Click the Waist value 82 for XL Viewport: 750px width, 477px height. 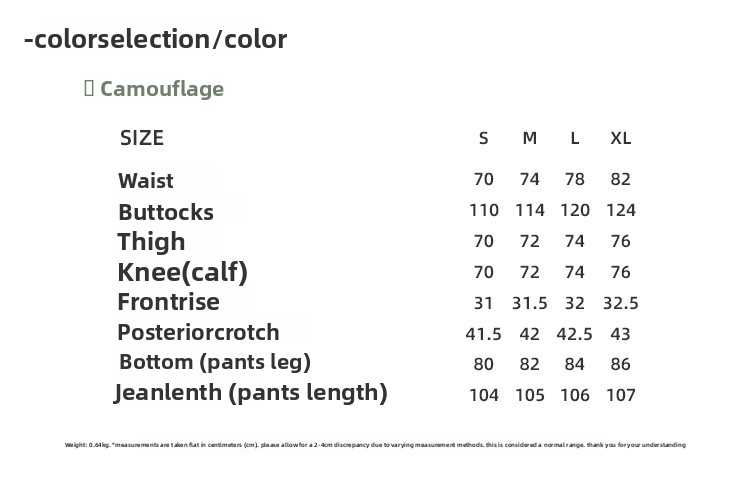pyautogui.click(x=621, y=180)
